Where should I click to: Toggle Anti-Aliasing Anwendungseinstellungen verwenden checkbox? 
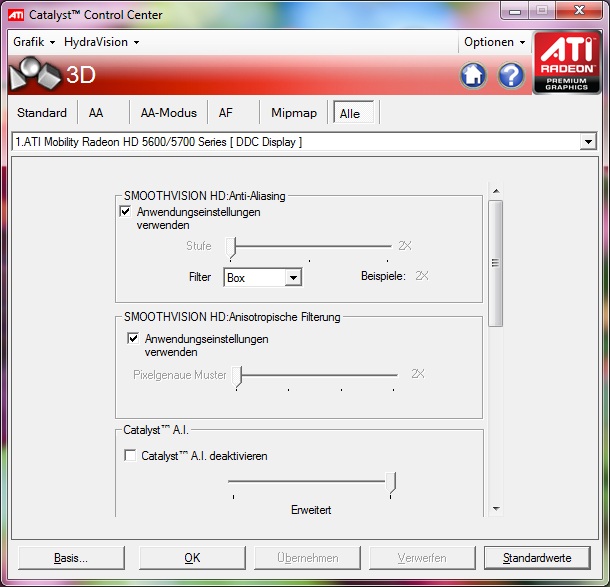(x=125, y=212)
